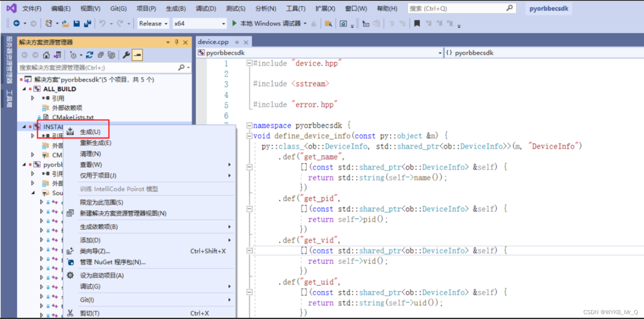Select 外部依赖项 under ALL_BUILD
This screenshot has height=319, width=644.
pos(67,108)
